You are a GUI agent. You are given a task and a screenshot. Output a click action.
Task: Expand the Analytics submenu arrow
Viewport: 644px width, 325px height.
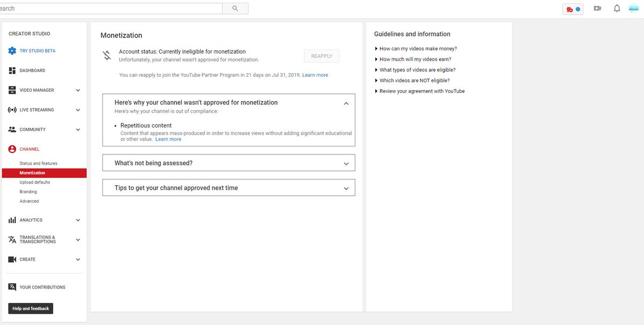78,220
